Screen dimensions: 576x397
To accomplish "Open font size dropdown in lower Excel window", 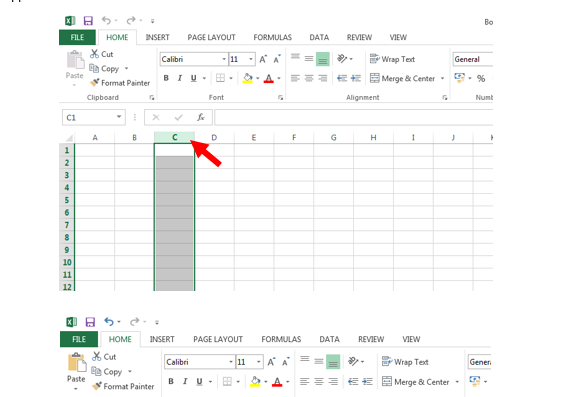I will (259, 362).
